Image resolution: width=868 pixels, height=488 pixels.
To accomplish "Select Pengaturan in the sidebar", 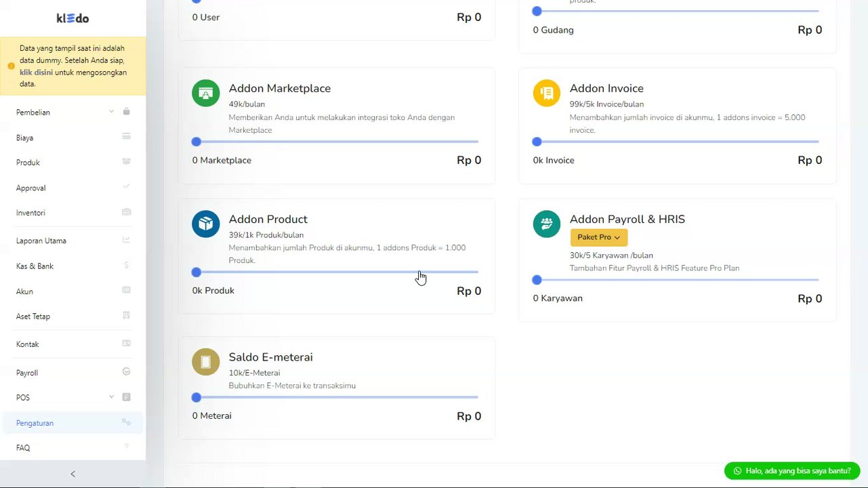I will [x=35, y=423].
